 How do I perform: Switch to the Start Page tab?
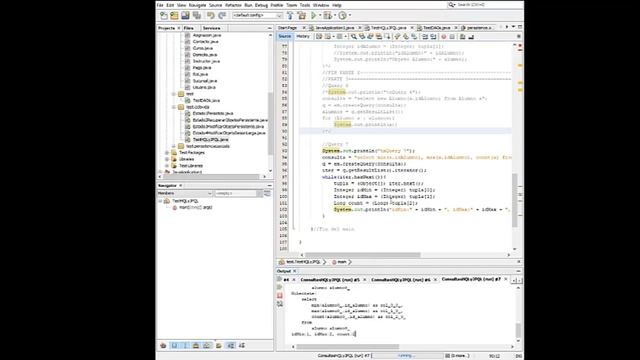pyautogui.click(x=287, y=28)
